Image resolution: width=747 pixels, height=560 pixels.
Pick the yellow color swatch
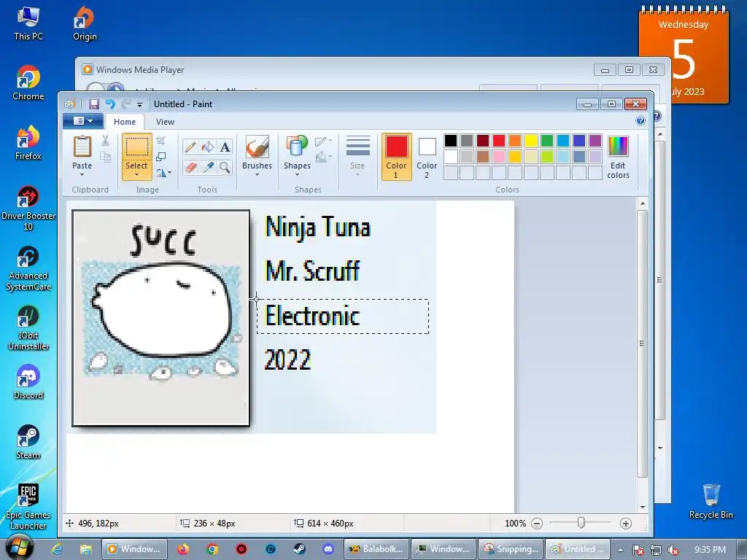click(x=531, y=141)
